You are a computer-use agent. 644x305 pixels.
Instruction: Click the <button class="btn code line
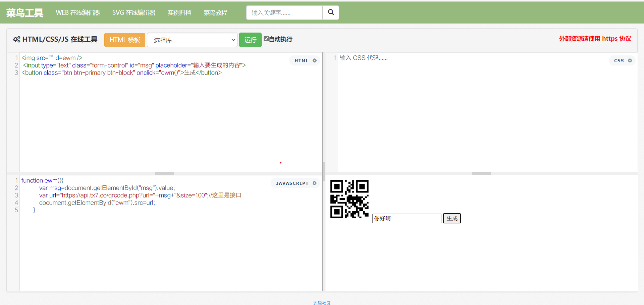[x=121, y=73]
